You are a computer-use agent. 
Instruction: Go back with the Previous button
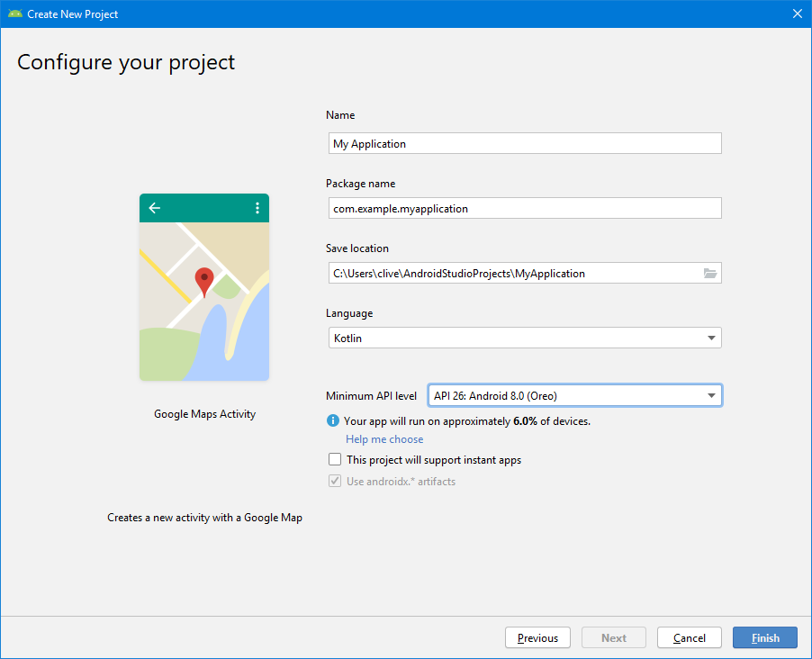coord(537,637)
